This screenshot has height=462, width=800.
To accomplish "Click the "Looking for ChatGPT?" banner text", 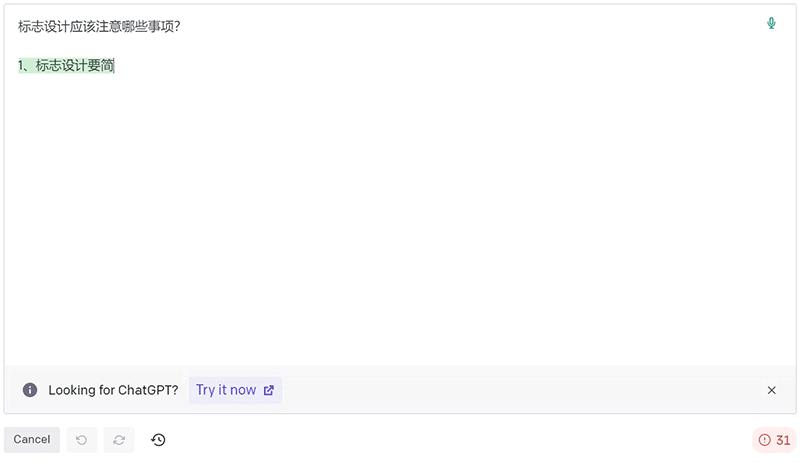I will pyautogui.click(x=113, y=390).
